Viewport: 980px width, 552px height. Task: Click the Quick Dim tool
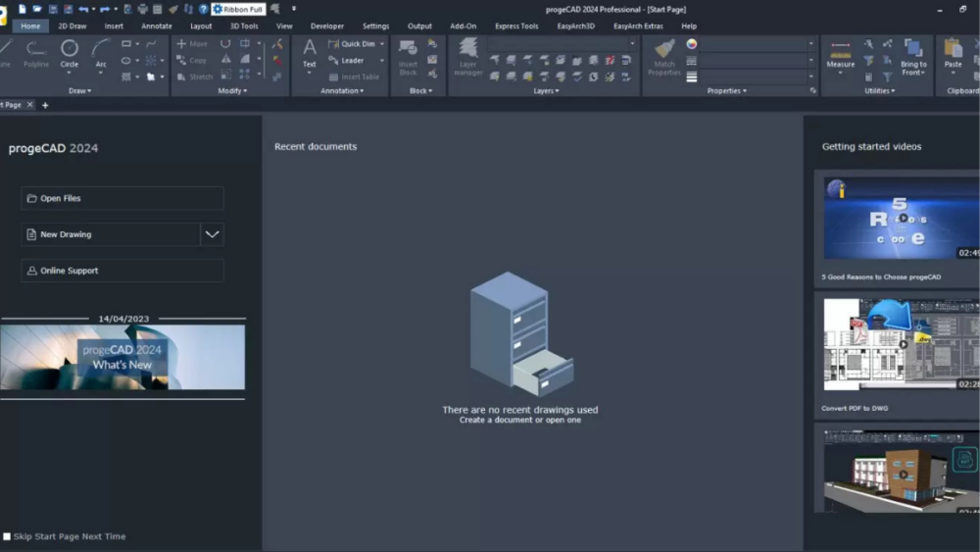tap(351, 44)
